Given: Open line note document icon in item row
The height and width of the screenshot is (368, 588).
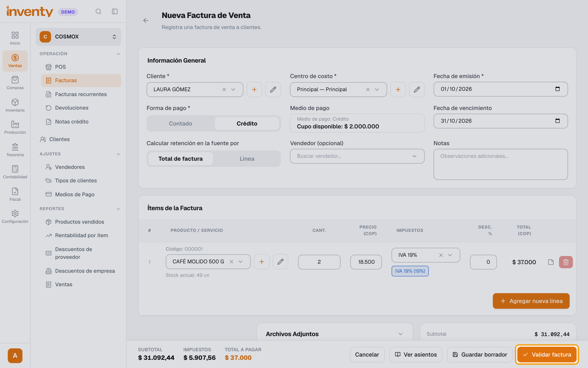Looking at the screenshot, I should tap(551, 262).
